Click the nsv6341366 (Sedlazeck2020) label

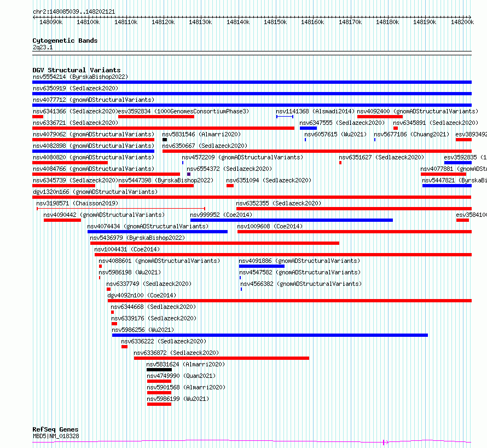point(76,111)
